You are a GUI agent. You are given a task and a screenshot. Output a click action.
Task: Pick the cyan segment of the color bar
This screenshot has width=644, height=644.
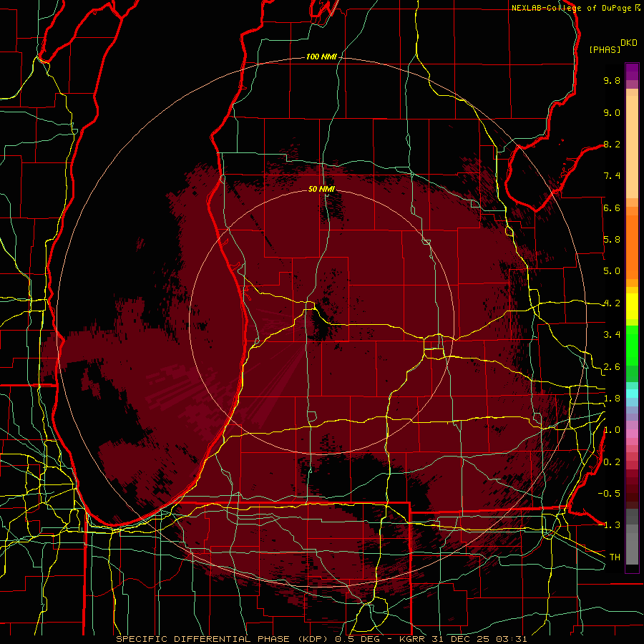632,394
